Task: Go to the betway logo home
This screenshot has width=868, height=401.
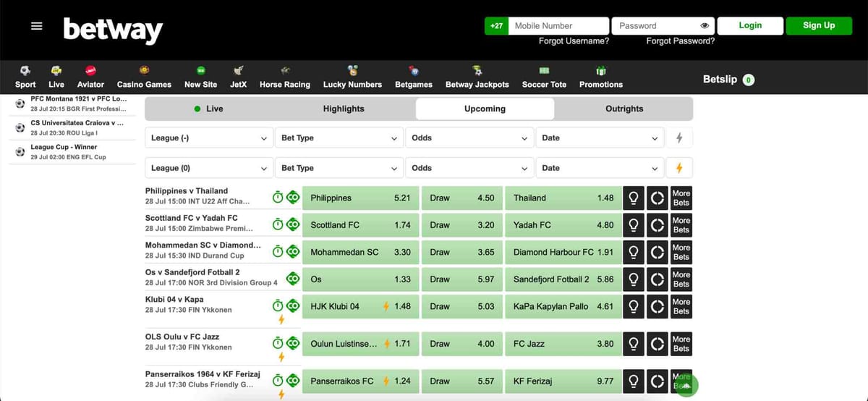Action: coord(113,30)
